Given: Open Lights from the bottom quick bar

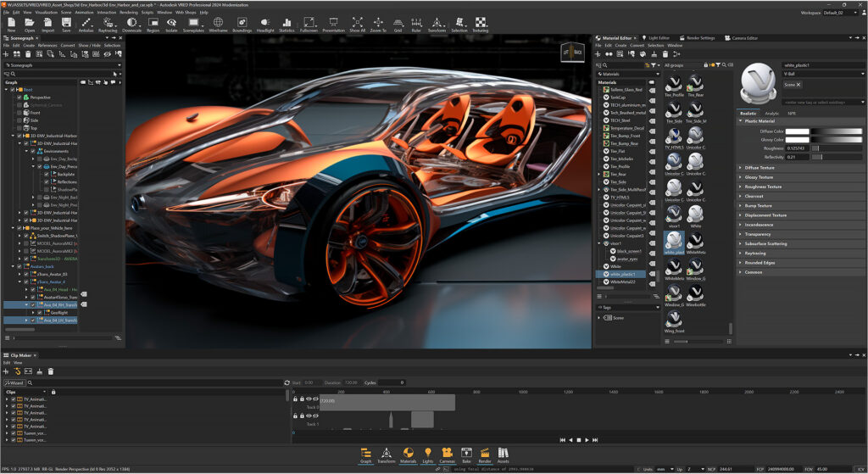Looking at the screenshot, I should [x=428, y=455].
